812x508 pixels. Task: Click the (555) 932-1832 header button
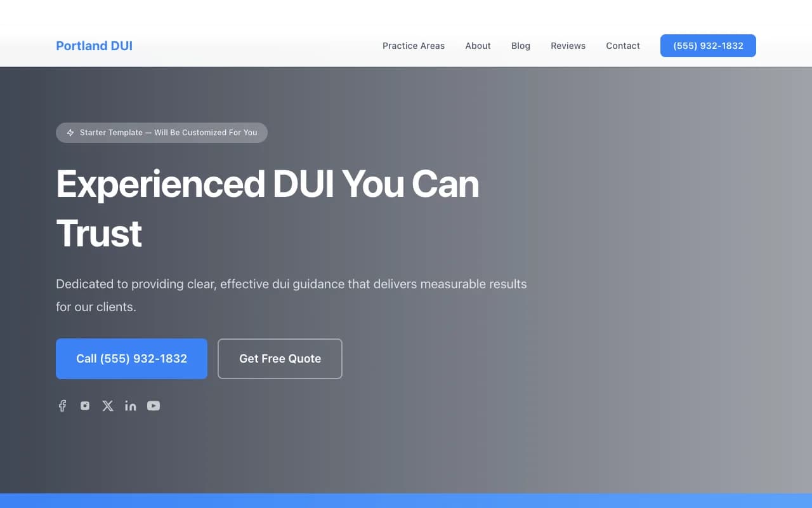click(708, 46)
